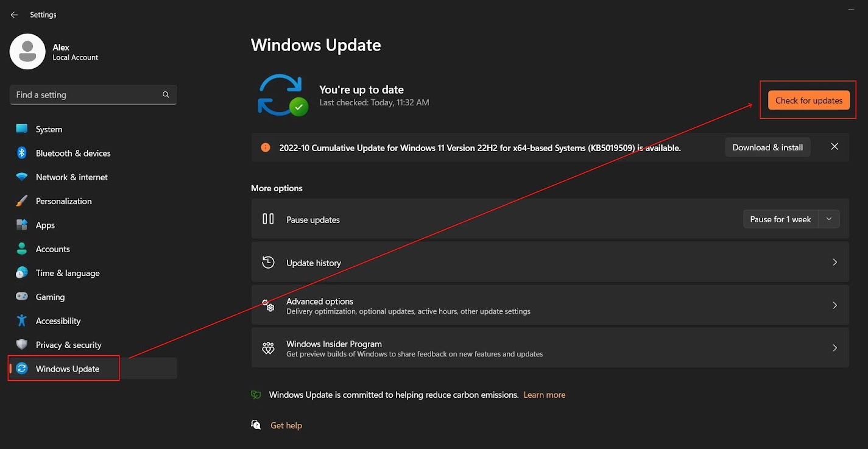Open the Get help link

pos(286,425)
